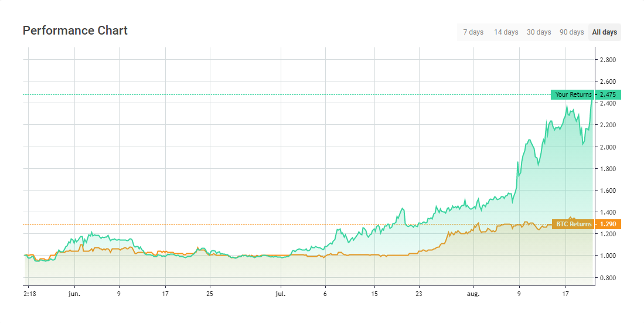Viewport: 644px width, 323px height.
Task: Click the 15 date axis label
Action: coord(374,294)
